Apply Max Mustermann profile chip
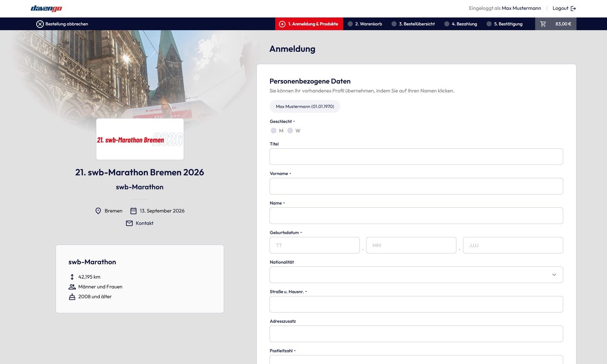The height and width of the screenshot is (364, 607). click(x=305, y=107)
